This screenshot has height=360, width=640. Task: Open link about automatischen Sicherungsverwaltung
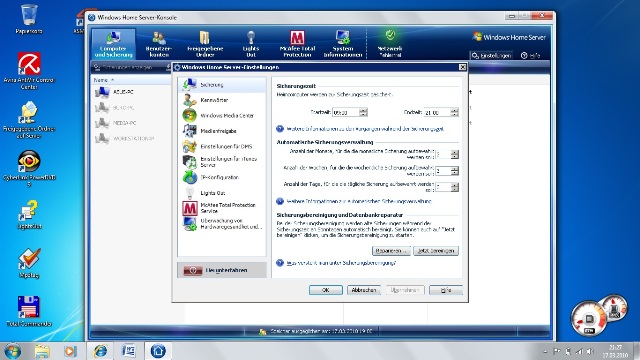359,201
